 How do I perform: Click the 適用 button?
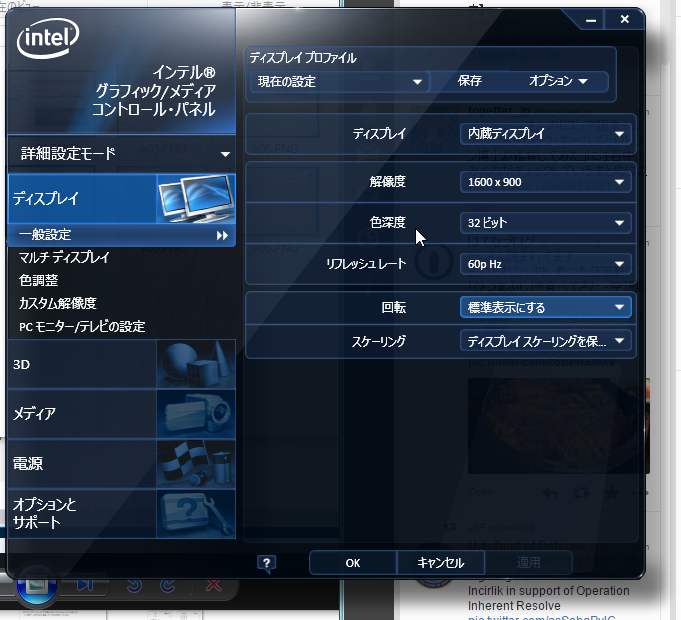[x=529, y=563]
